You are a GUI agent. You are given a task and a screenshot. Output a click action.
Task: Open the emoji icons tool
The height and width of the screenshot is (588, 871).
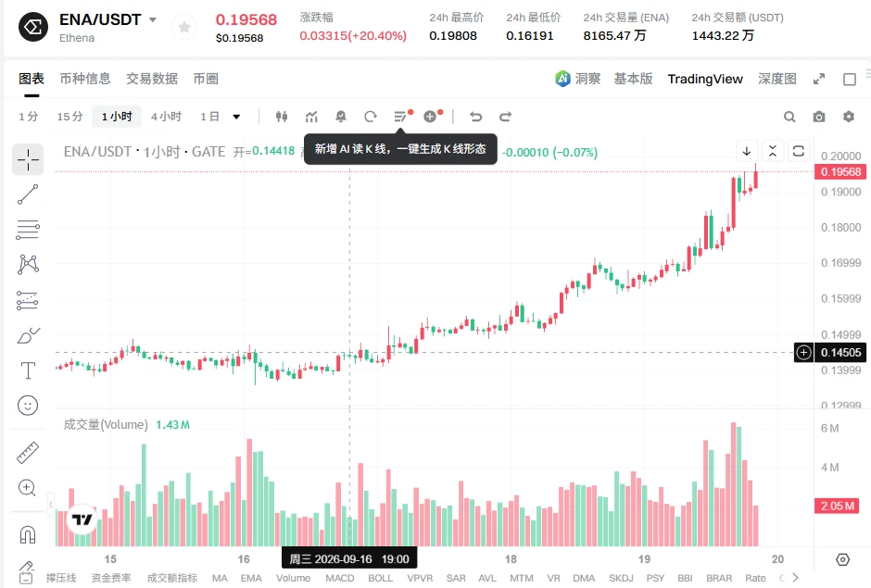28,406
